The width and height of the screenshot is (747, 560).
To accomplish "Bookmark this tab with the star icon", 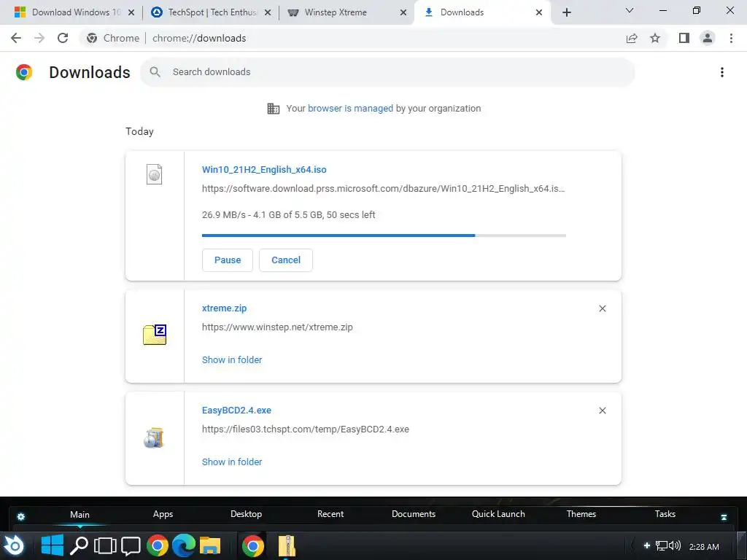I will (655, 38).
